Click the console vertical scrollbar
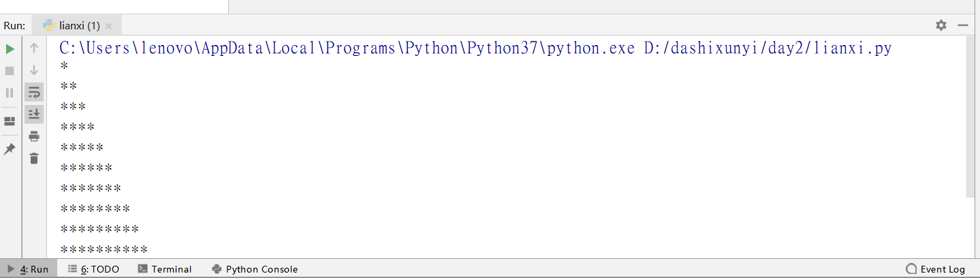This screenshot has width=980, height=278. click(970, 117)
